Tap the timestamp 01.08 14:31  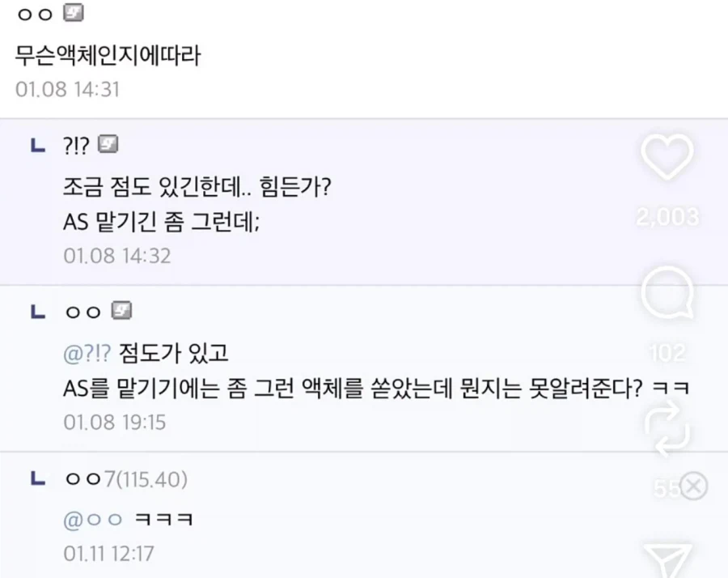coord(67,90)
